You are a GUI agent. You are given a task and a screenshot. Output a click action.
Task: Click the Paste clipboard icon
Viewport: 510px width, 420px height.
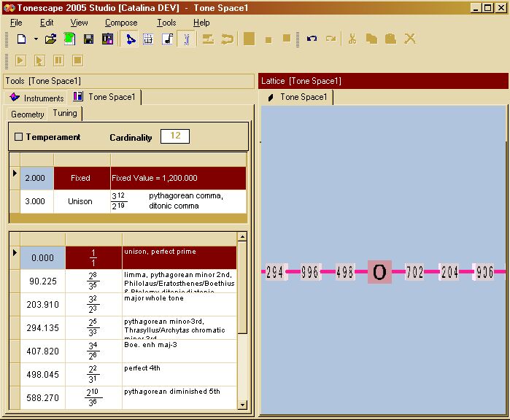pos(390,39)
